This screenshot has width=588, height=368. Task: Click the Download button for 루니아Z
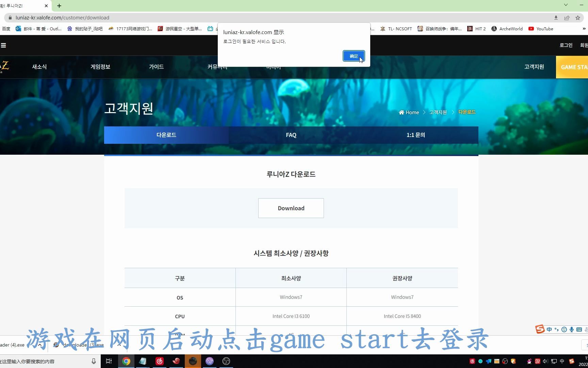tap(291, 208)
